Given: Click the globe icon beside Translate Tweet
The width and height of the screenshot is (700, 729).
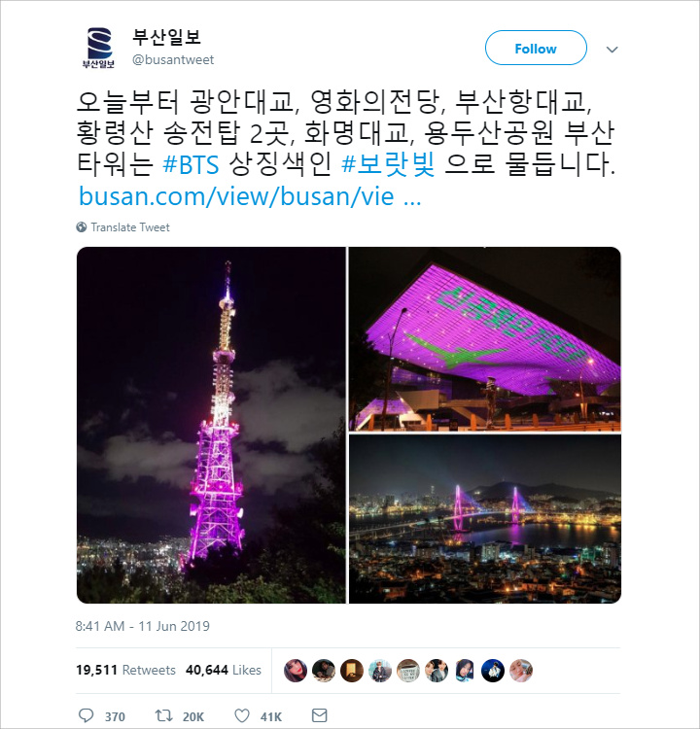Looking at the screenshot, I should (x=82, y=226).
